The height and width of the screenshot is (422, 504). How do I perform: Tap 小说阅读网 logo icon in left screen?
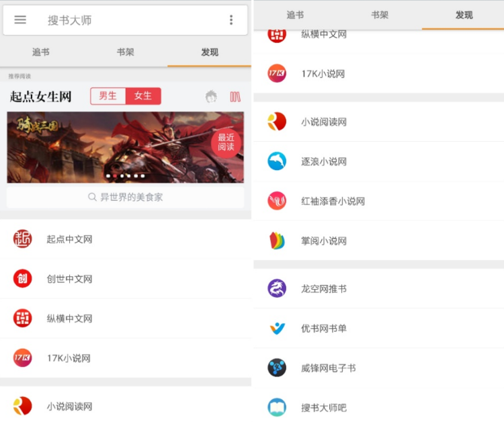pyautogui.click(x=22, y=406)
